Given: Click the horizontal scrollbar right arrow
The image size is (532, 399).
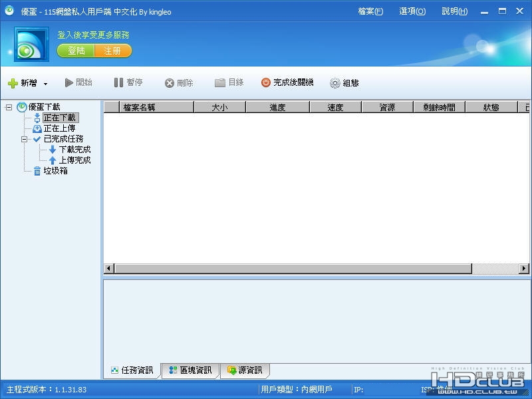Looking at the screenshot, I should coord(524,269).
